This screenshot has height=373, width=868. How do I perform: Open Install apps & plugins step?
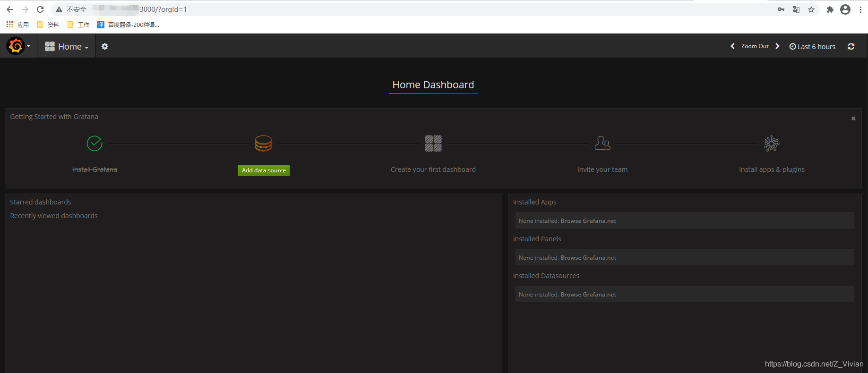tap(772, 170)
